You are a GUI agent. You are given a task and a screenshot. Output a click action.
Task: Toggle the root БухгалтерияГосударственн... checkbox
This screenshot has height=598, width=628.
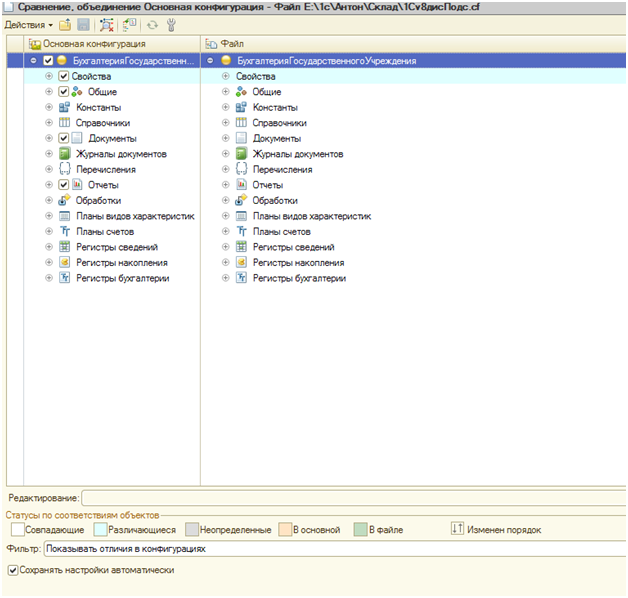pyautogui.click(x=48, y=61)
